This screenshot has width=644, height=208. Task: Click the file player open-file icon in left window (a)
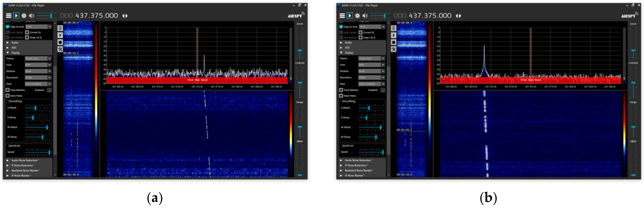(x=60, y=28)
